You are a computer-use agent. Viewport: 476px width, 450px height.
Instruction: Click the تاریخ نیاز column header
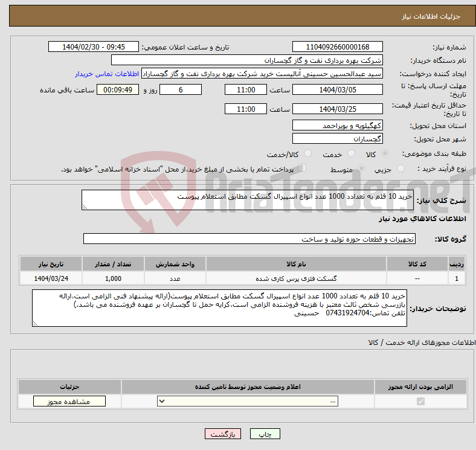51,264
